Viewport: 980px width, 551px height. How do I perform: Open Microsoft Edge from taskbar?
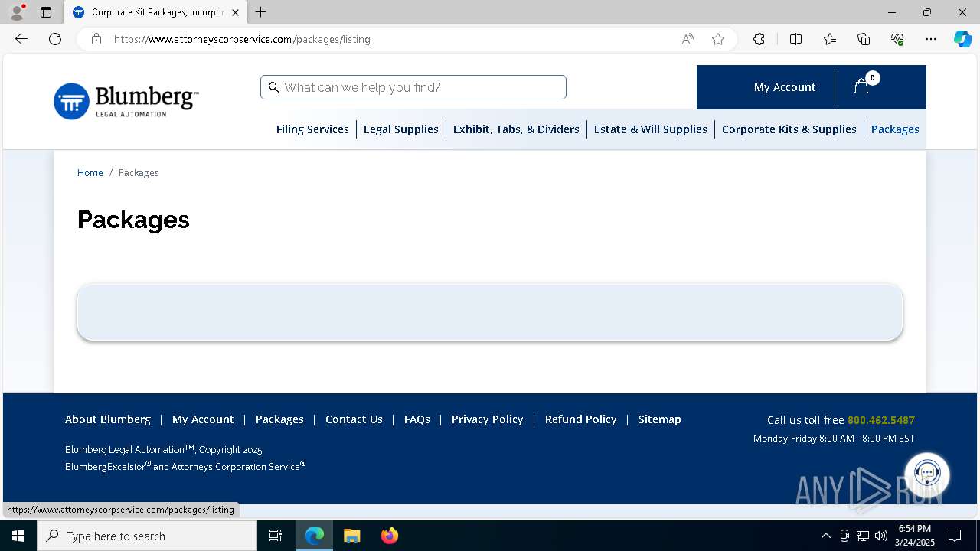pyautogui.click(x=315, y=536)
